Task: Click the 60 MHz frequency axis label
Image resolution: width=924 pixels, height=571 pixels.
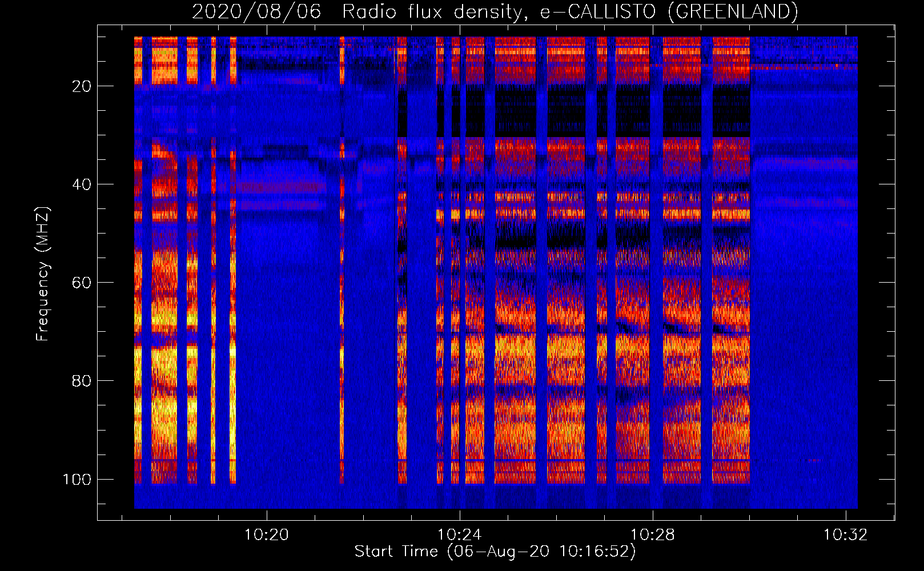Action: point(82,283)
